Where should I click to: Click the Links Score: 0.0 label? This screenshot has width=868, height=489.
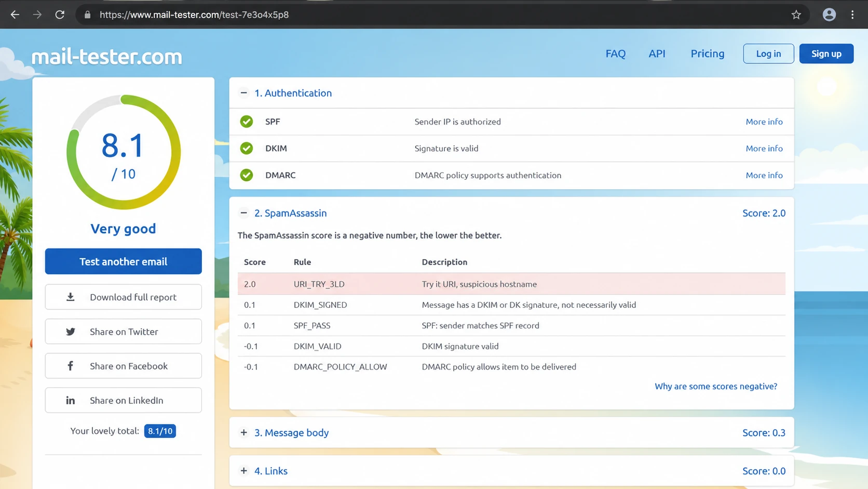[764, 471]
